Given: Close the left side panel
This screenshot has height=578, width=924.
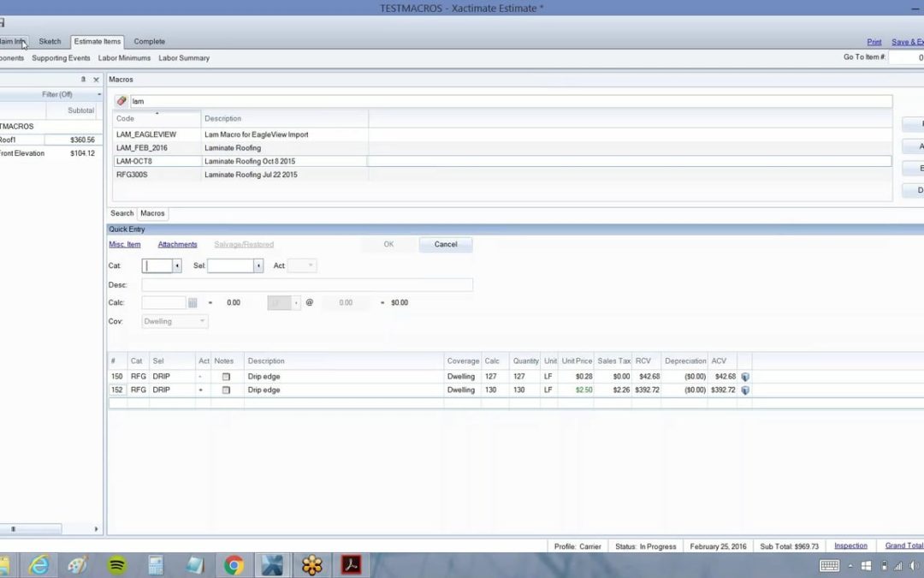Looking at the screenshot, I should (96, 80).
